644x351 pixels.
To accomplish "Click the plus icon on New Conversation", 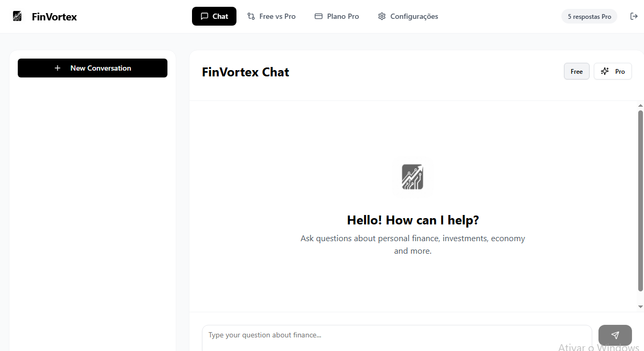I will pyautogui.click(x=58, y=68).
